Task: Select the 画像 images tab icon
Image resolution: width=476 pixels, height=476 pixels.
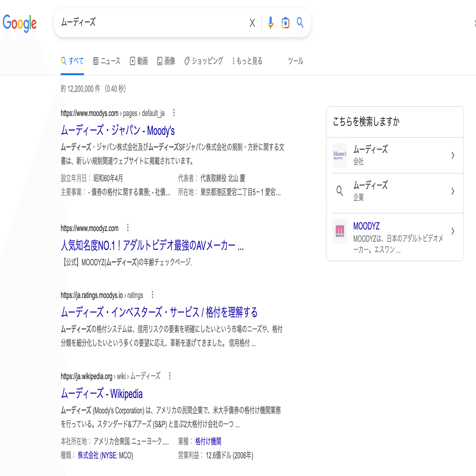Action: pos(160,60)
